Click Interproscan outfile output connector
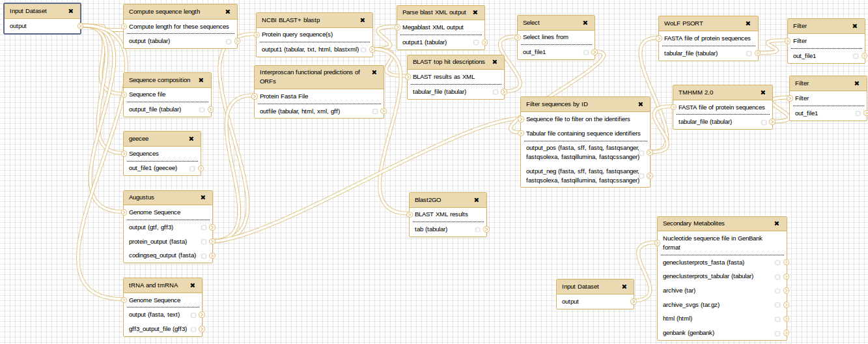Image resolution: width=868 pixels, height=344 pixels. tap(384, 111)
